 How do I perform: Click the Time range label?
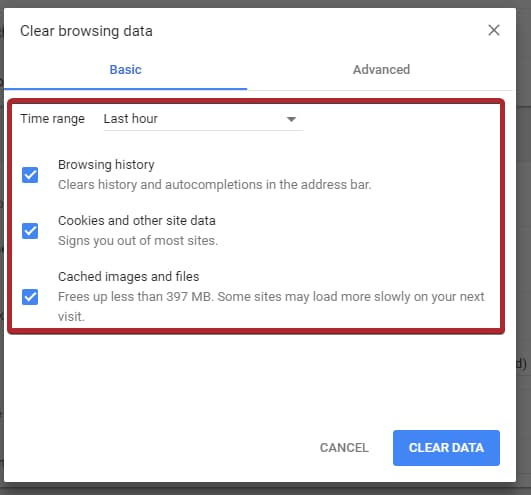click(x=52, y=119)
